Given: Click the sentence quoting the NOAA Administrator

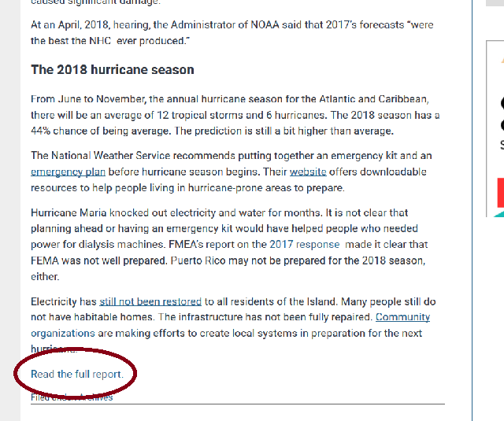Looking at the screenshot, I should point(232,33).
